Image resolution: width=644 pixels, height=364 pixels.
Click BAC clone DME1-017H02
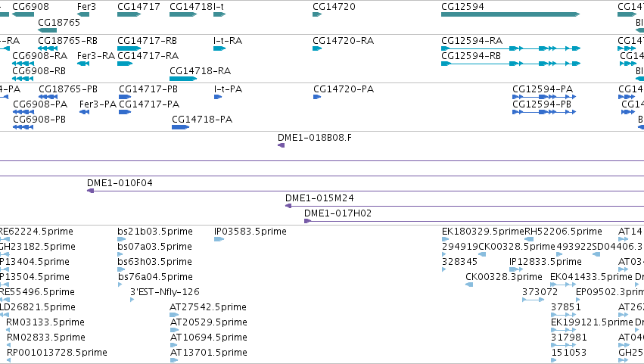tap(338, 213)
